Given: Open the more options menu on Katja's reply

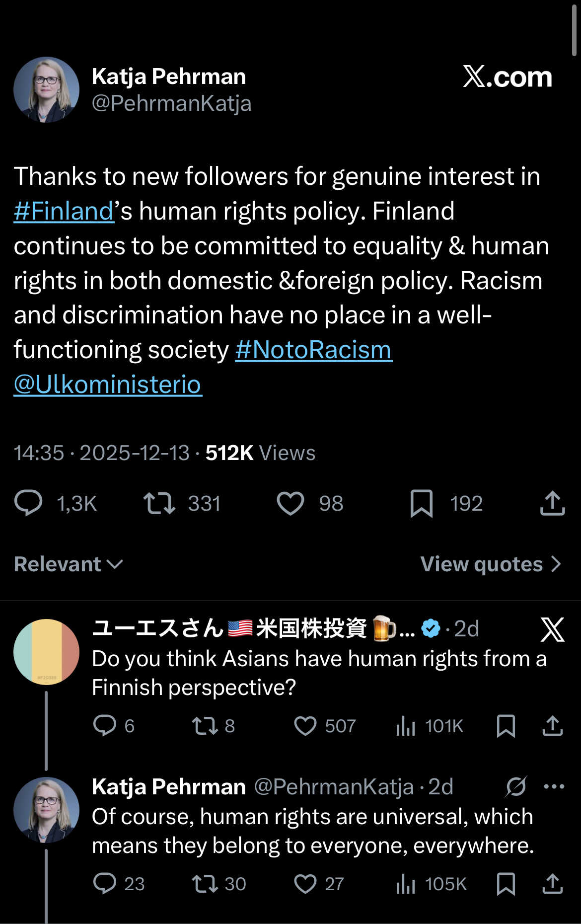Looking at the screenshot, I should pos(554,786).
